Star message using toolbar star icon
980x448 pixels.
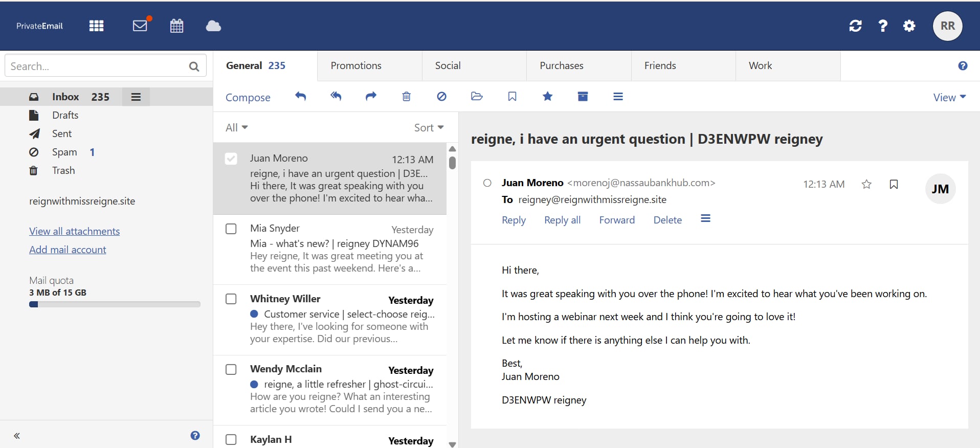coord(547,96)
